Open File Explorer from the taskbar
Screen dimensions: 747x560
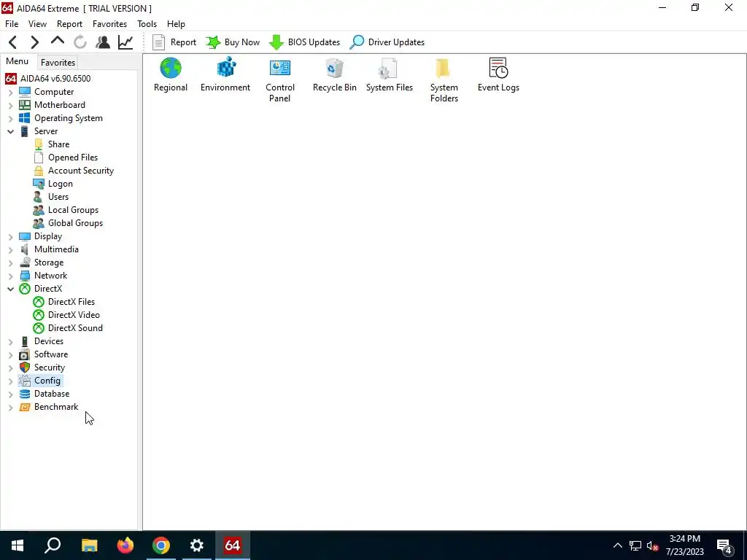coord(89,545)
